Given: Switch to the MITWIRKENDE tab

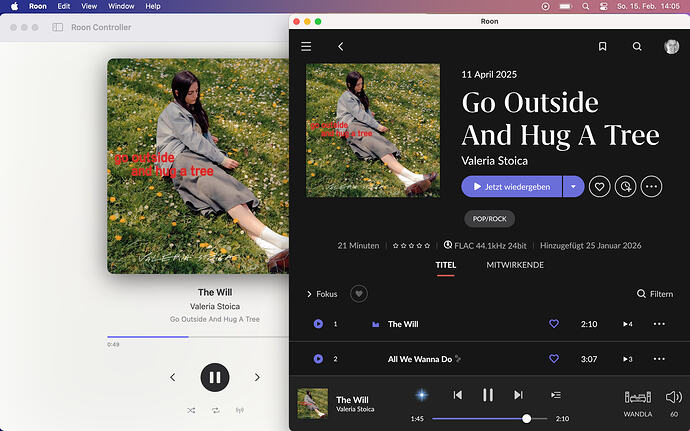Looking at the screenshot, I should (x=515, y=265).
